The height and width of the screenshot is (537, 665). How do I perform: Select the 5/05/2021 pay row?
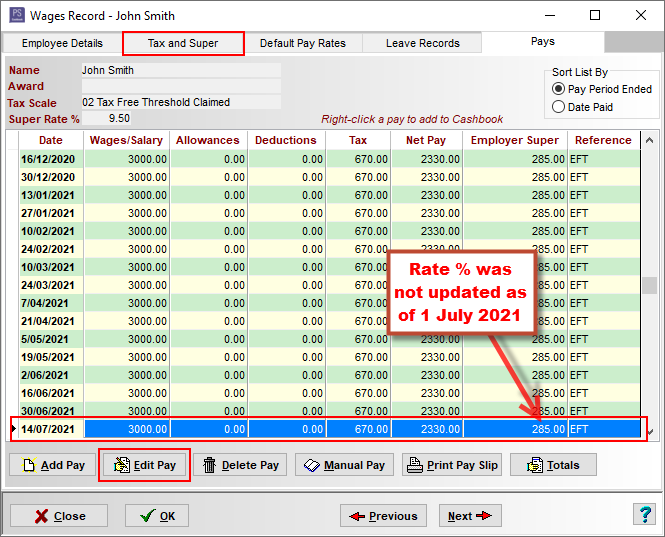[x=330, y=339]
